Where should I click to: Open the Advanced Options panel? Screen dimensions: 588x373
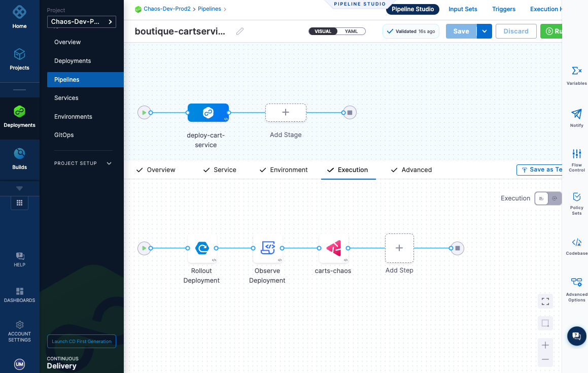coord(576,290)
